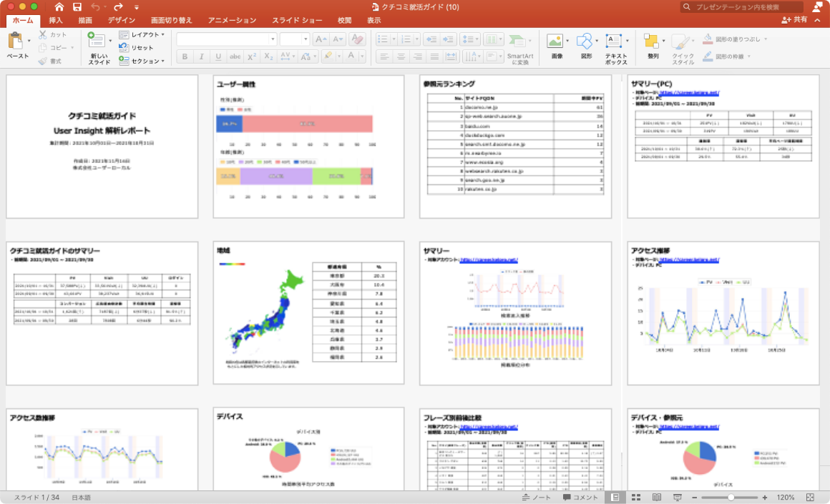Toggle the Notes (ノート) pane
Screen dimensions: 830x504
(537, 497)
